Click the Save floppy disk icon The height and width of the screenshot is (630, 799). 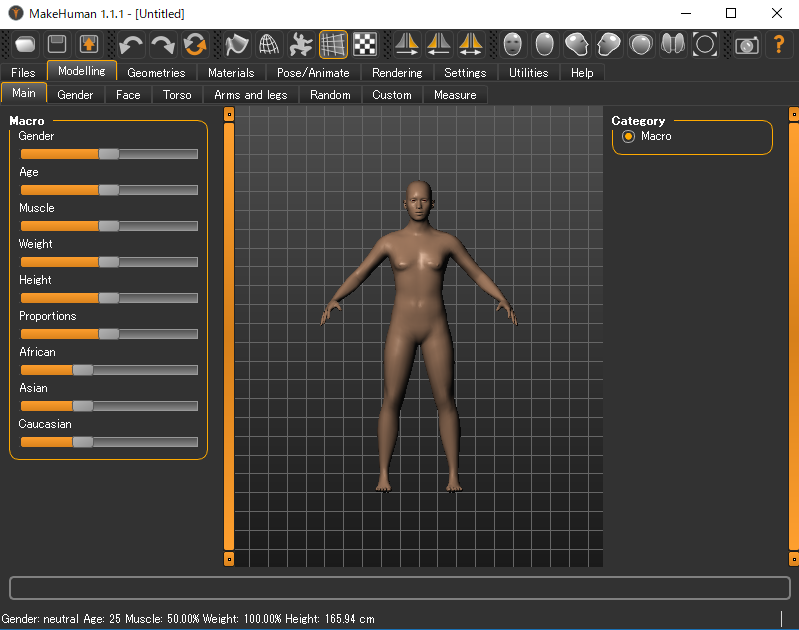pyautogui.click(x=57, y=44)
